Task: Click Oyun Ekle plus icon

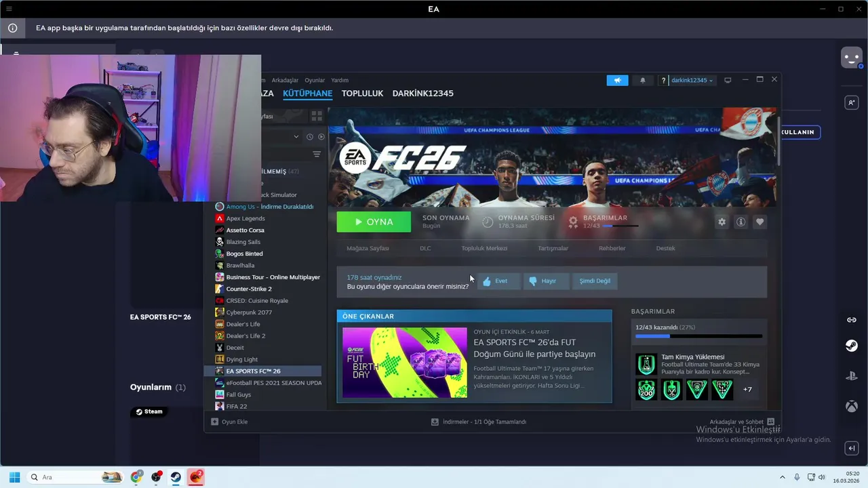Action: point(215,422)
